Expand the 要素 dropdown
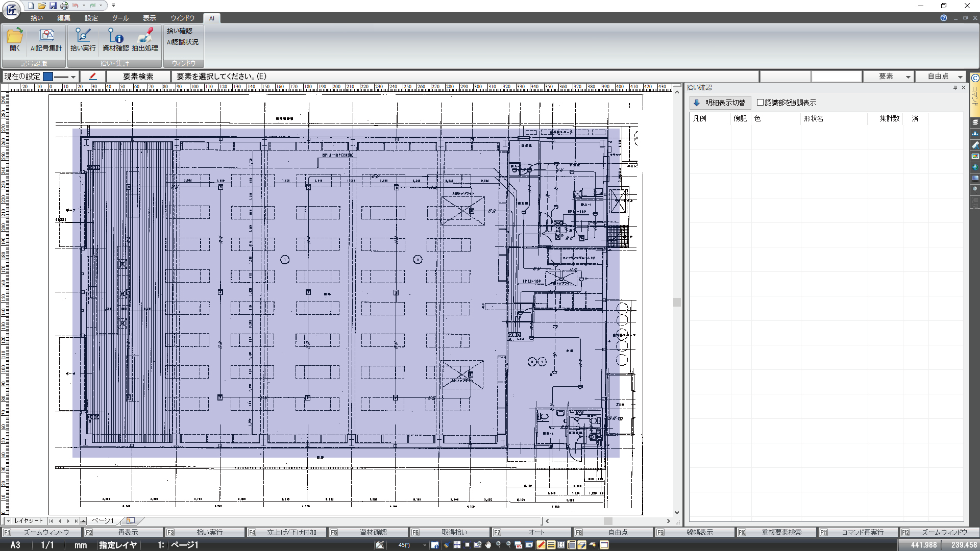The height and width of the screenshot is (551, 980). pos(908,77)
